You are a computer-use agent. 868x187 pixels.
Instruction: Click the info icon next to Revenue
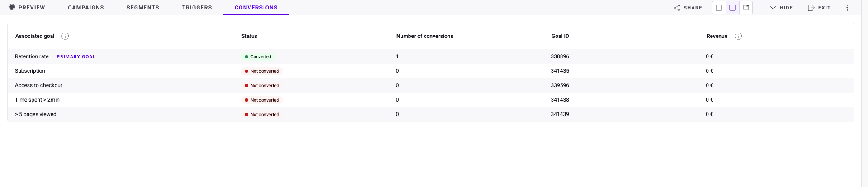click(738, 36)
